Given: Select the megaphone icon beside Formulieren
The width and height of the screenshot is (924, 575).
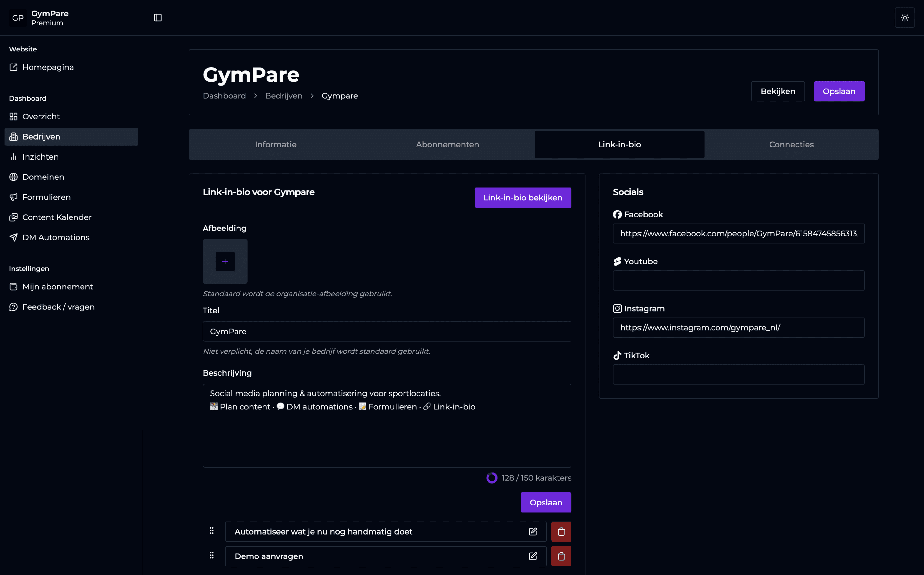Looking at the screenshot, I should pyautogui.click(x=14, y=197).
